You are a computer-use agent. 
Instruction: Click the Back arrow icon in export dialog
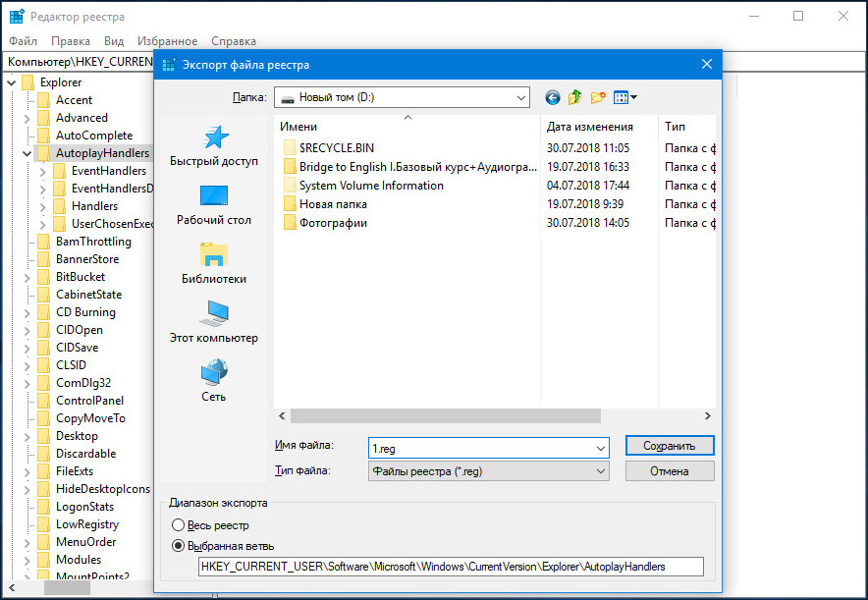point(553,98)
